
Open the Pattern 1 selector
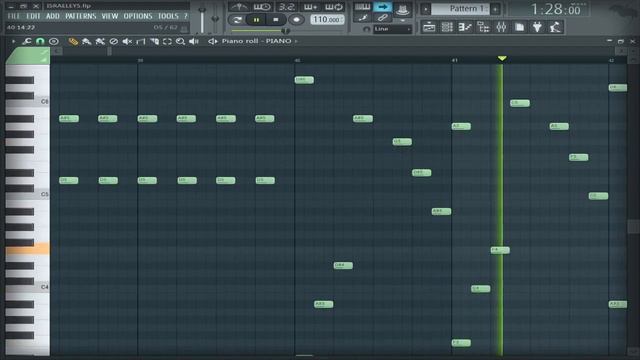pyautogui.click(x=461, y=9)
